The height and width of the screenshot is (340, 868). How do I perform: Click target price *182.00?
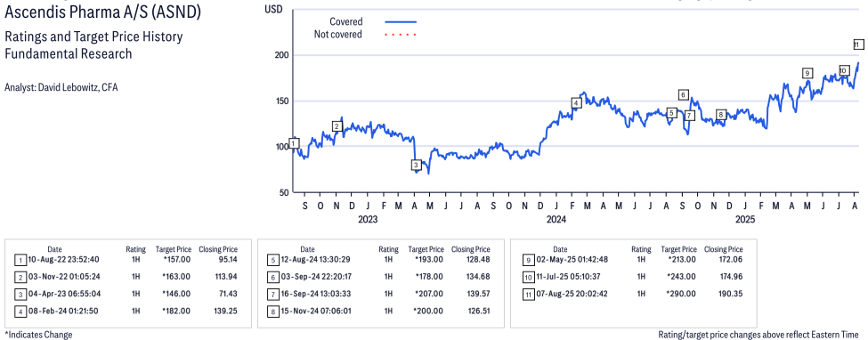point(176,311)
